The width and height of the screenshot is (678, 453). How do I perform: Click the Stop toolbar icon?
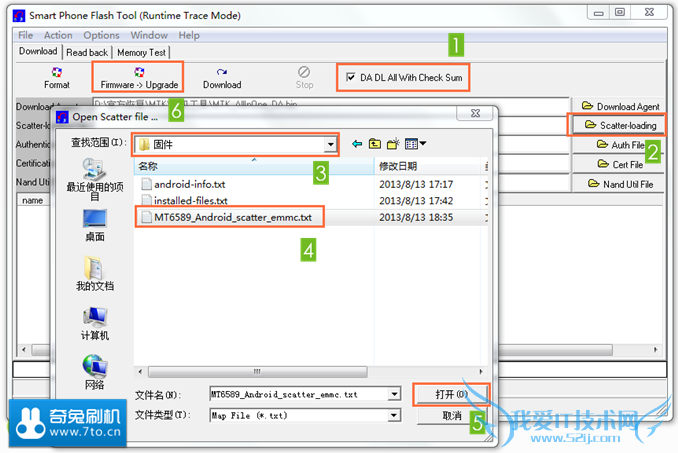(x=304, y=78)
